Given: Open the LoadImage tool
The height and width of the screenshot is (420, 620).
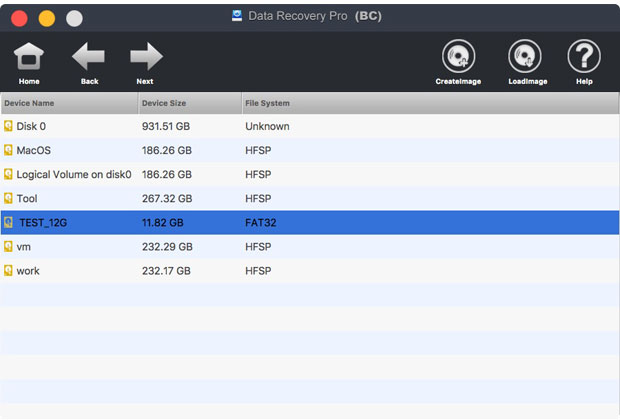Looking at the screenshot, I should 527,62.
